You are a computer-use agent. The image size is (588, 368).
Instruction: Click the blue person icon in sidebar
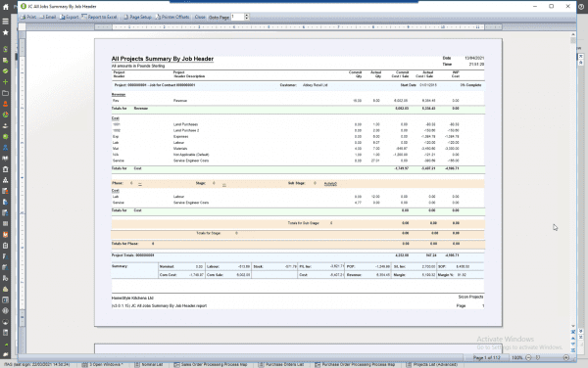tap(5, 148)
